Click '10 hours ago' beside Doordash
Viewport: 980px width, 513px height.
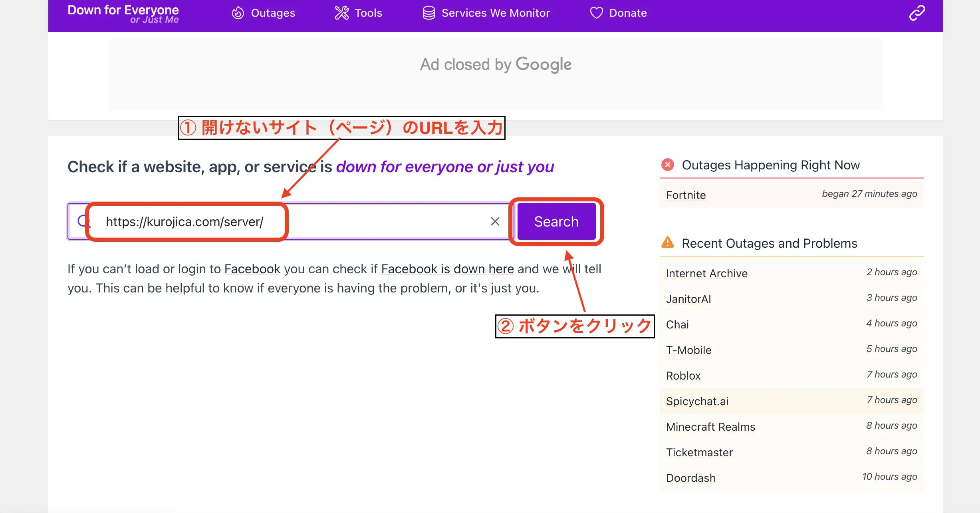[x=889, y=477]
